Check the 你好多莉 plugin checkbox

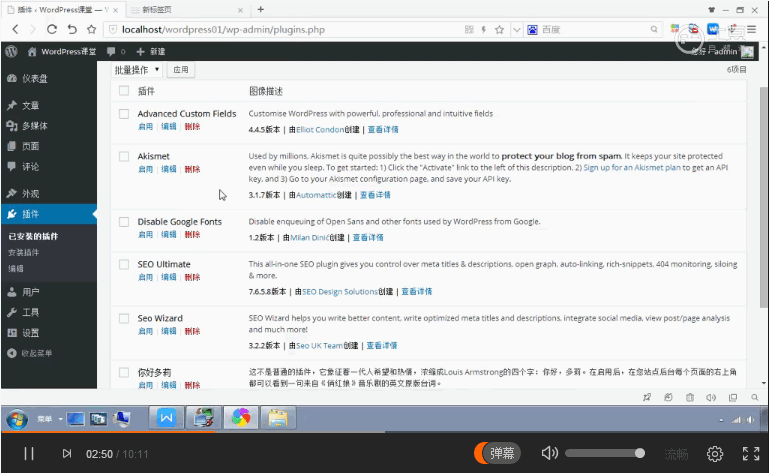tap(124, 372)
